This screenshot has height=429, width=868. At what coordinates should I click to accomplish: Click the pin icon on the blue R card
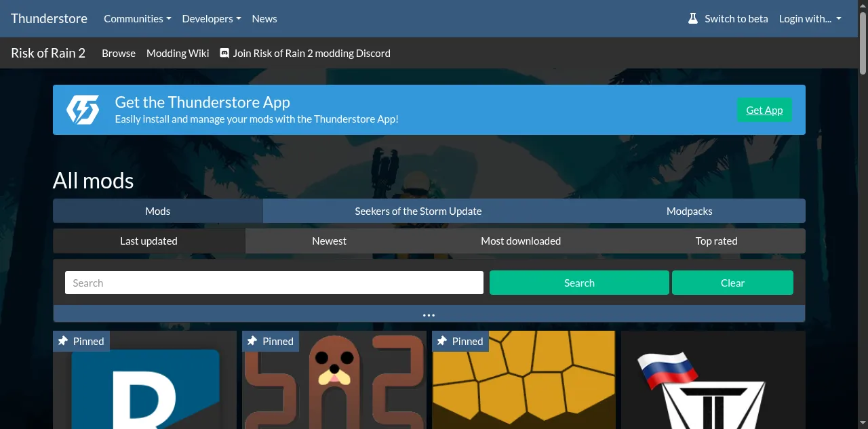(x=63, y=341)
